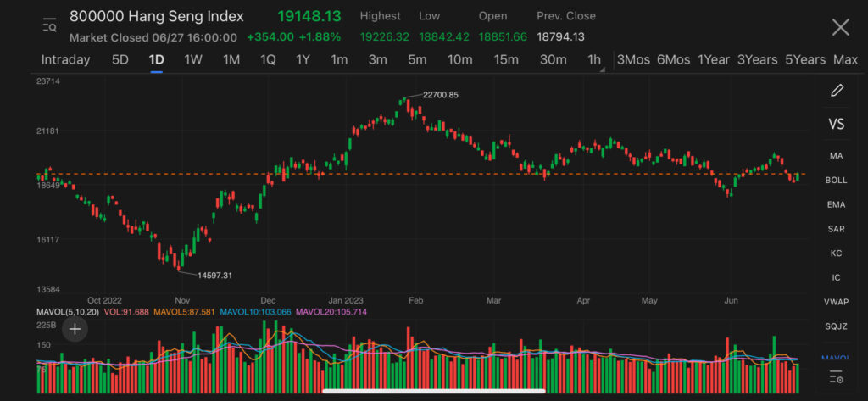Click the Low value 18842.42
The height and width of the screenshot is (401, 868).
click(x=444, y=37)
